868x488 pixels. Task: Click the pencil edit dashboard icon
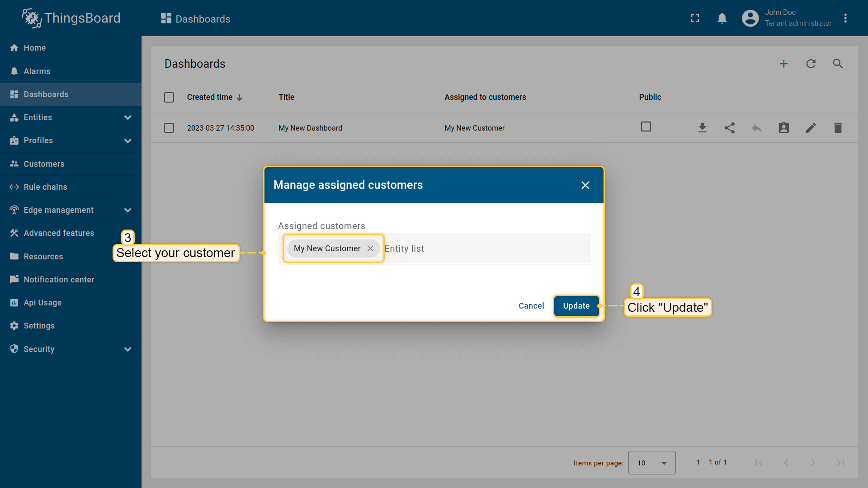pyautogui.click(x=811, y=128)
